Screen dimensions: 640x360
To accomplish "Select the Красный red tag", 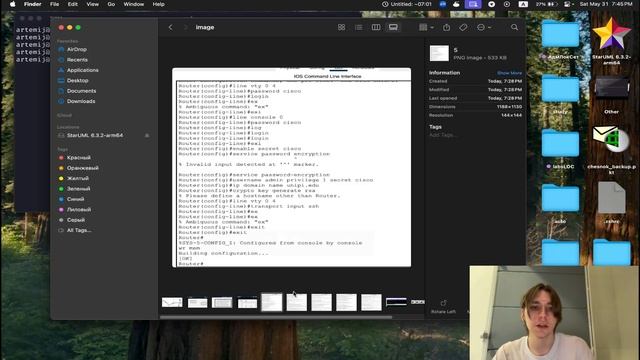I will tap(78, 158).
